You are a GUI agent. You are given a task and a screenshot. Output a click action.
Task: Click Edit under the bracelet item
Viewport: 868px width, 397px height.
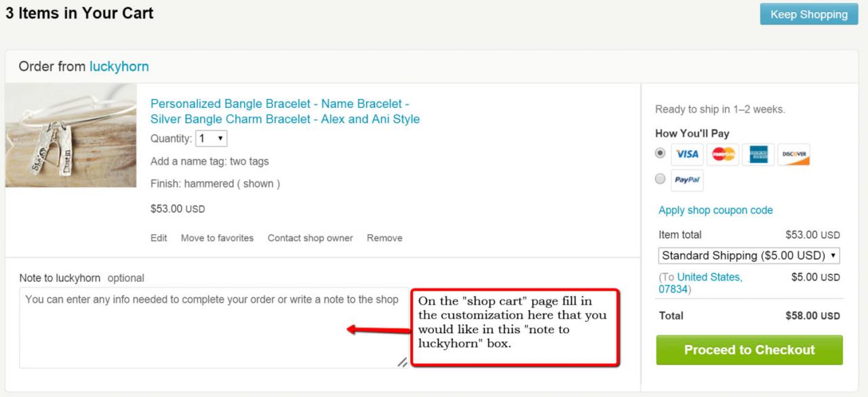point(159,238)
